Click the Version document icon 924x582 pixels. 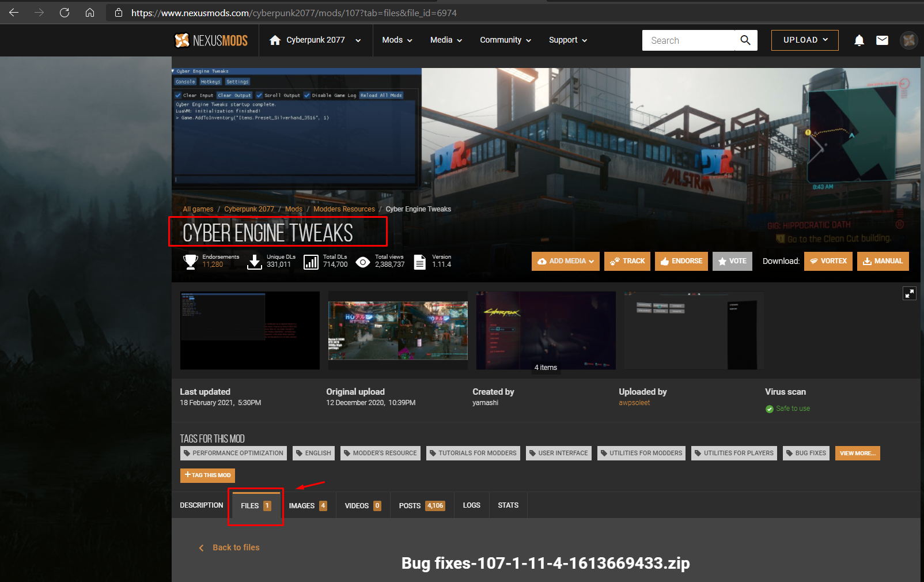[x=420, y=262]
